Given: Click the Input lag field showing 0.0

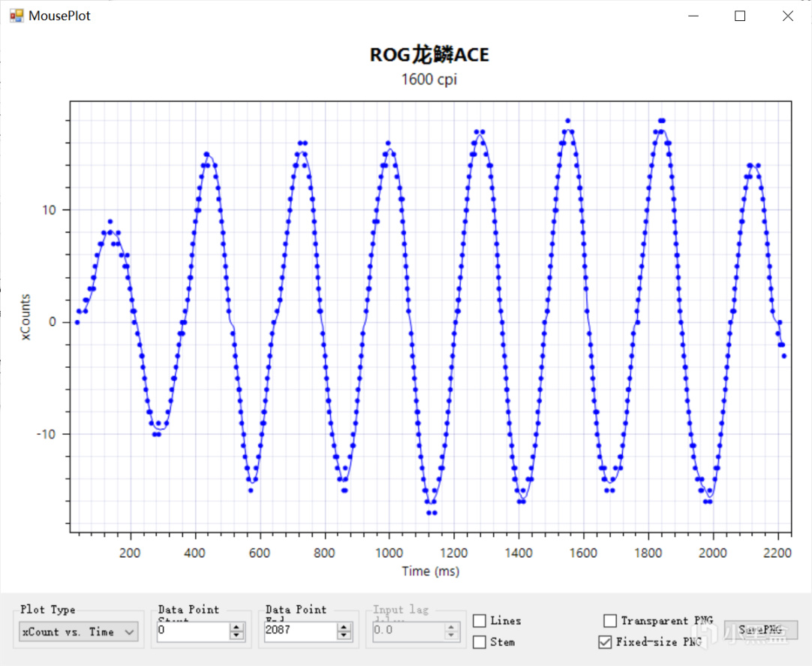Looking at the screenshot, I should point(408,631).
